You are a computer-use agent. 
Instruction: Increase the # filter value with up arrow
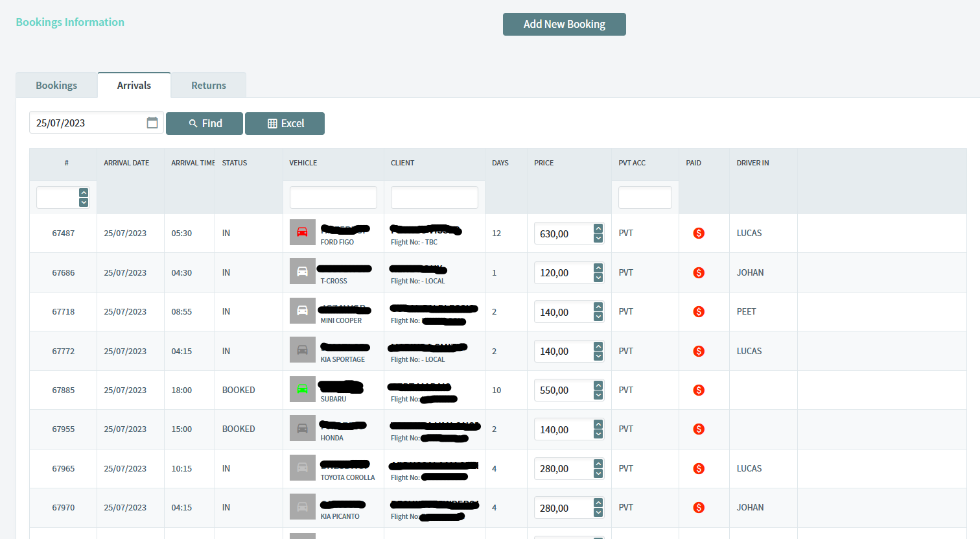[84, 193]
